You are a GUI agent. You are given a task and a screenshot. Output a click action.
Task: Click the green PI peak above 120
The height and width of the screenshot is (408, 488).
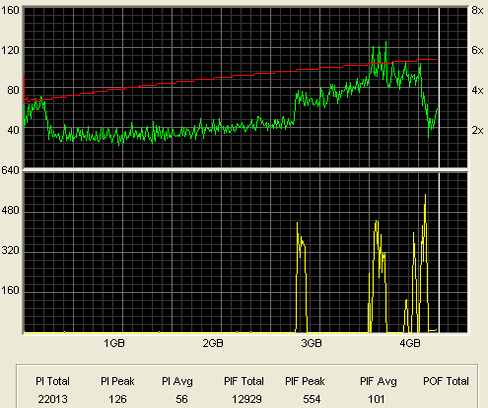(386, 43)
